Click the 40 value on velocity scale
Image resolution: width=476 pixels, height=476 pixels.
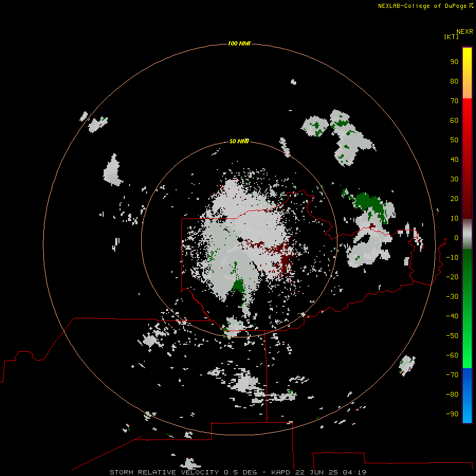pyautogui.click(x=454, y=160)
